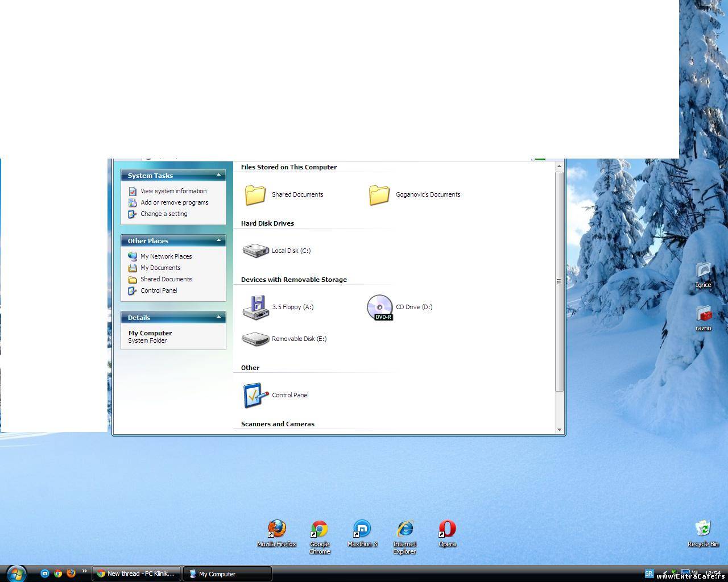Open the Local Disk (C:) drive icon

256,251
